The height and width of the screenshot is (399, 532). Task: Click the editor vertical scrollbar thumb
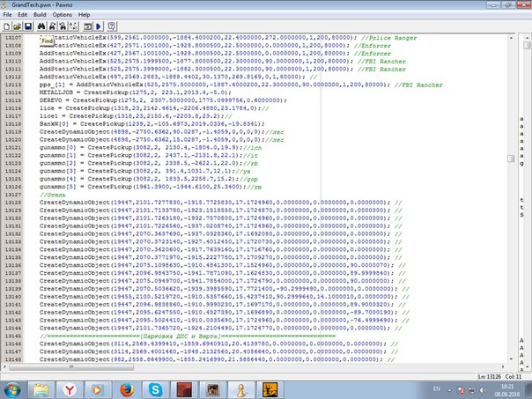click(511, 159)
